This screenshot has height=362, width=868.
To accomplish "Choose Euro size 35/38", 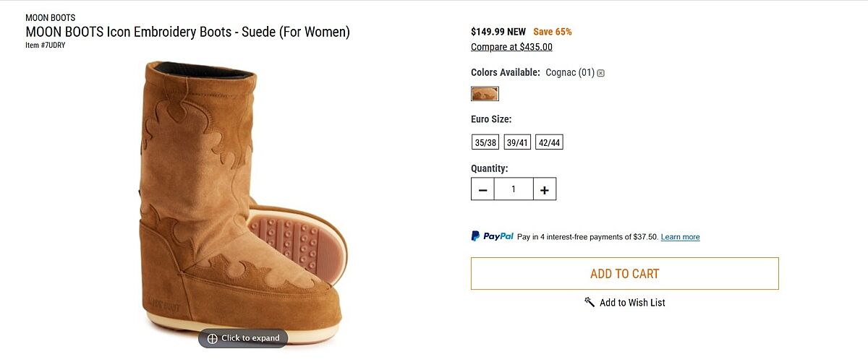I will 485,142.
